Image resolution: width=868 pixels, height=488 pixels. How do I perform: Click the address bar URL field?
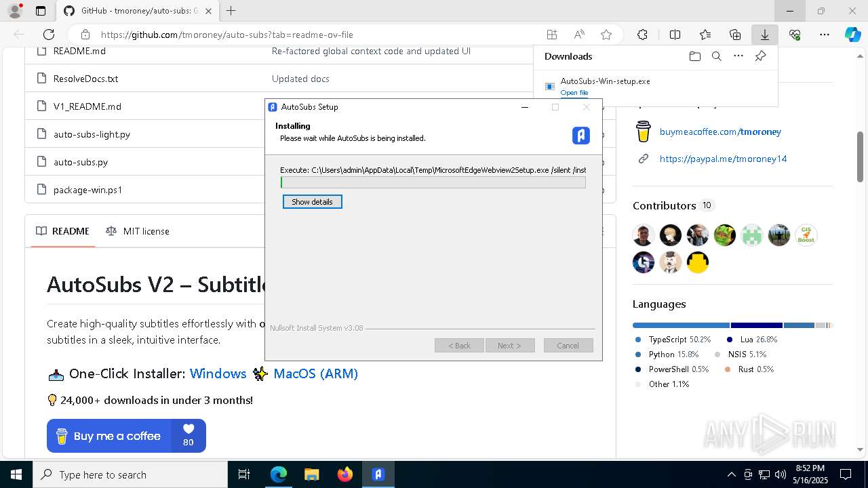point(319,35)
